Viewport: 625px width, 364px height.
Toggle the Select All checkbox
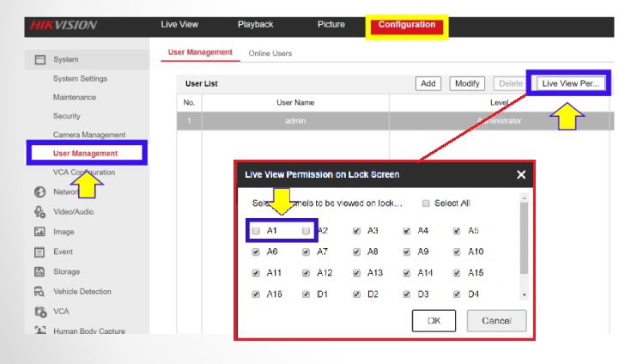tap(426, 203)
